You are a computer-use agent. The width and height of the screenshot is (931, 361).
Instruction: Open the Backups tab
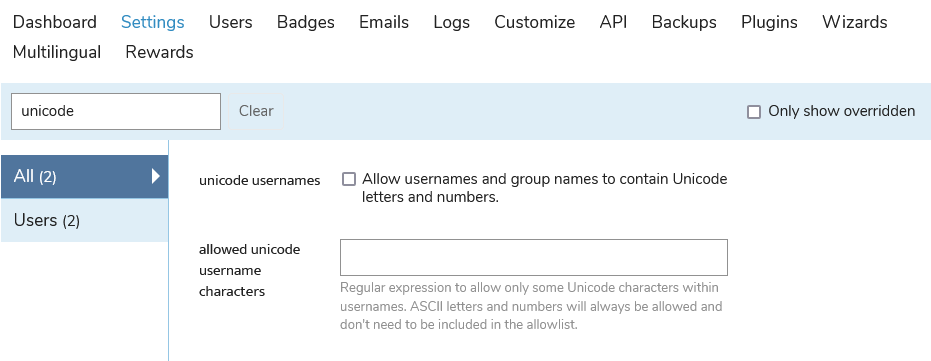[684, 22]
